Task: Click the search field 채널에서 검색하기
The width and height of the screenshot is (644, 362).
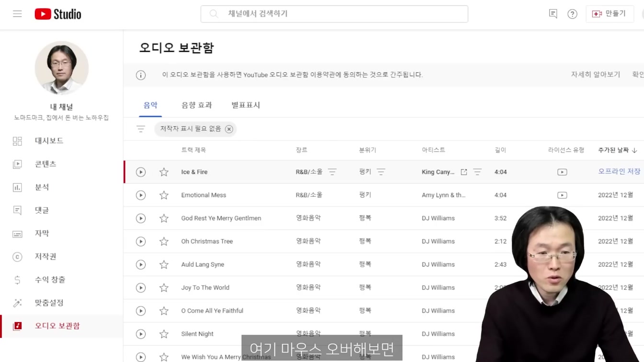Action: point(334,14)
